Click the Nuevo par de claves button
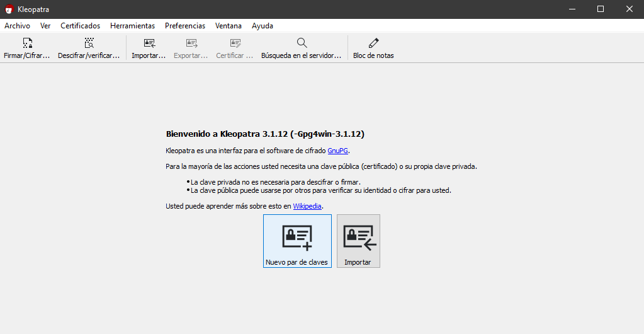Image resolution: width=644 pixels, height=334 pixels. [297, 241]
